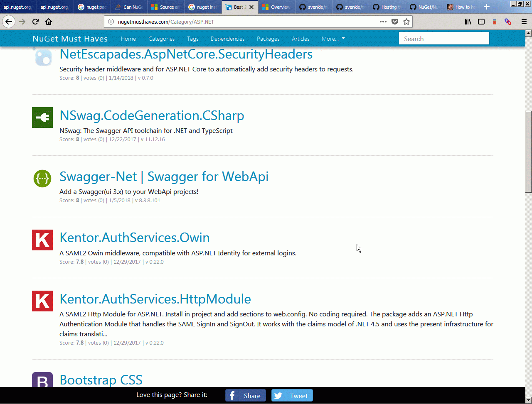The height and width of the screenshot is (404, 532).
Task: Tweet this page via Twitter button
Action: click(x=292, y=396)
